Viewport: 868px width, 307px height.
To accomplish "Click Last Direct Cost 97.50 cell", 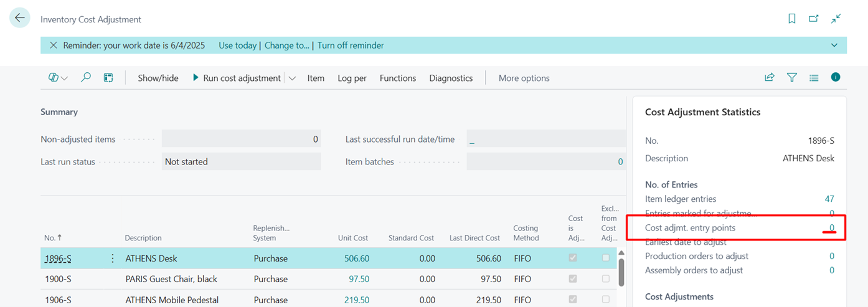I will click(490, 279).
